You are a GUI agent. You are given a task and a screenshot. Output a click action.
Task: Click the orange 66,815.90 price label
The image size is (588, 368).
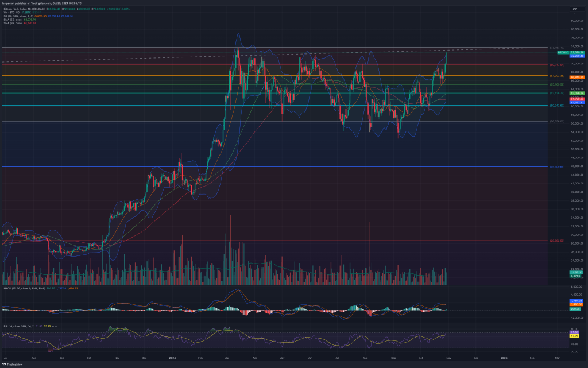577,77
